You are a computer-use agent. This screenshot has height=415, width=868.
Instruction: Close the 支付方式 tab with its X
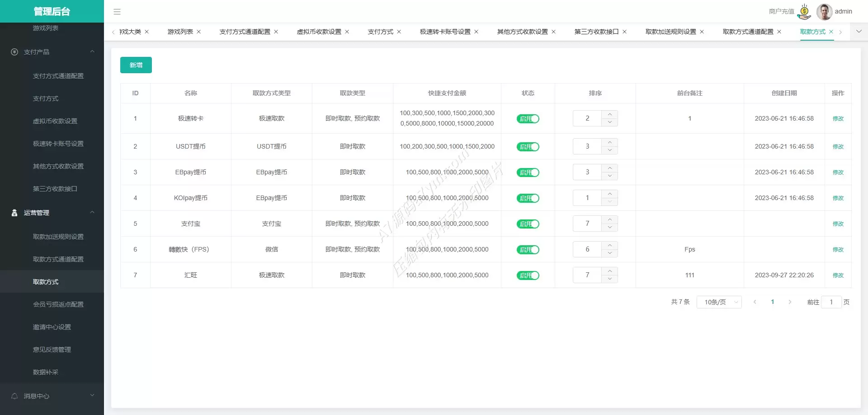point(399,32)
